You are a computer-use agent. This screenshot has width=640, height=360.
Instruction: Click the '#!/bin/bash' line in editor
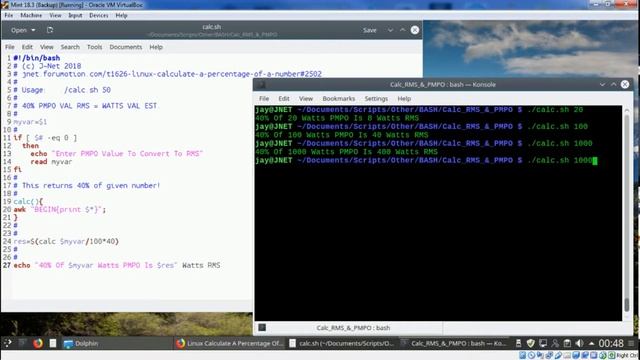click(x=37, y=58)
